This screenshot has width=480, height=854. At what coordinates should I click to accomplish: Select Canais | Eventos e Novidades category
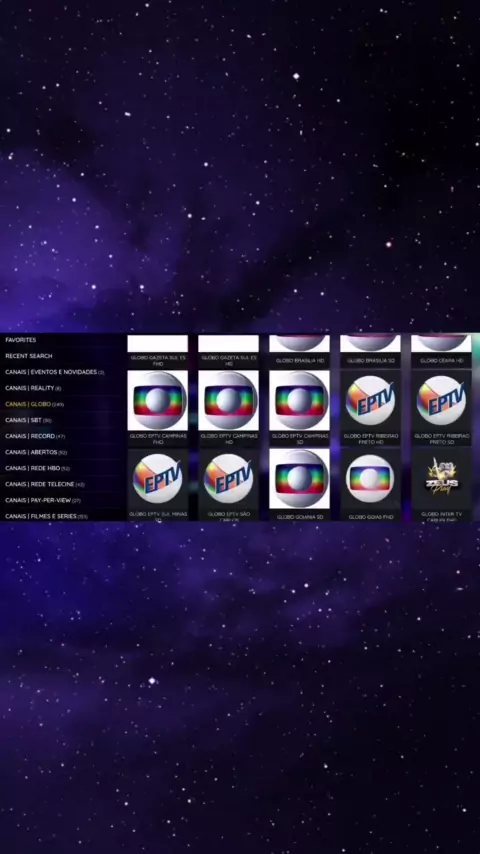click(54, 372)
